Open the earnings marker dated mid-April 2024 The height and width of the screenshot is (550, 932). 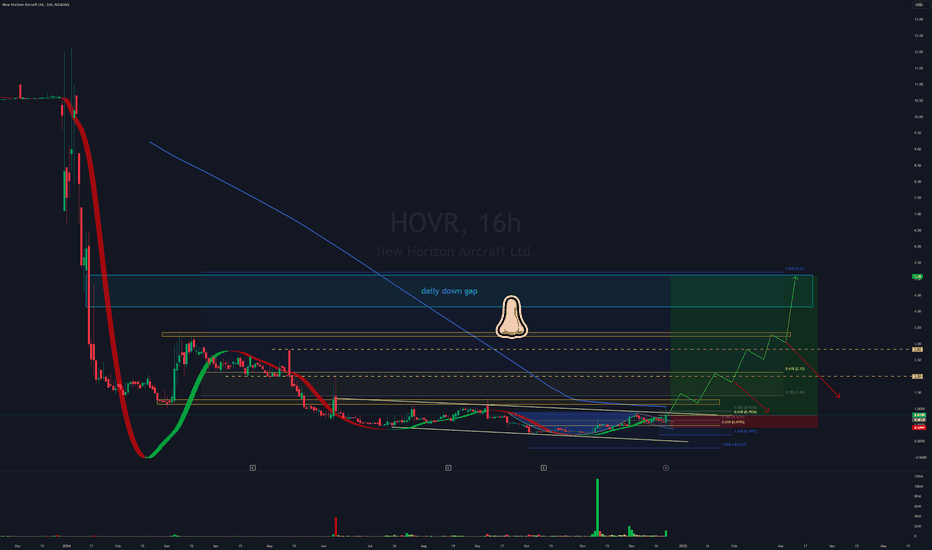click(253, 468)
